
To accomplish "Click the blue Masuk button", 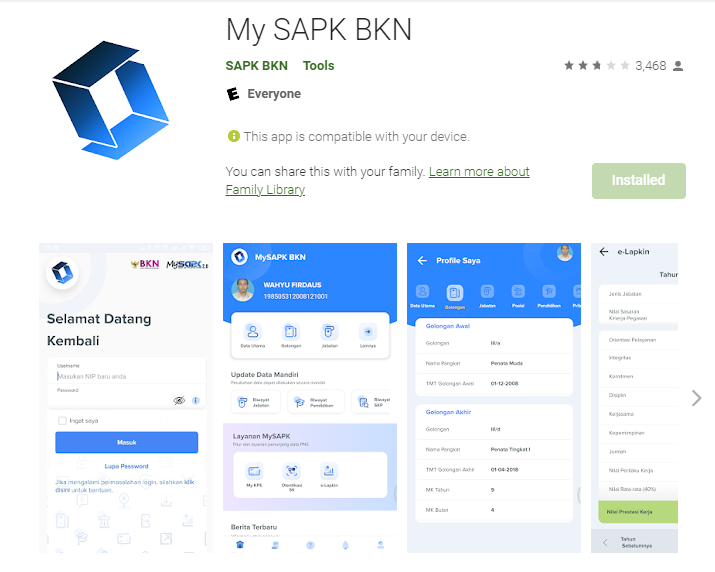I will 127,442.
